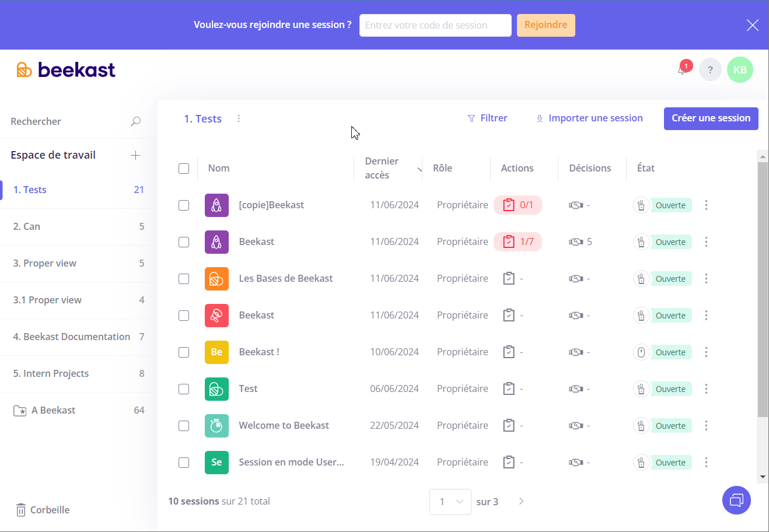Image resolution: width=769 pixels, height=532 pixels.
Task: Click the orange icon of Les Bases de Beekast
Action: (x=216, y=279)
